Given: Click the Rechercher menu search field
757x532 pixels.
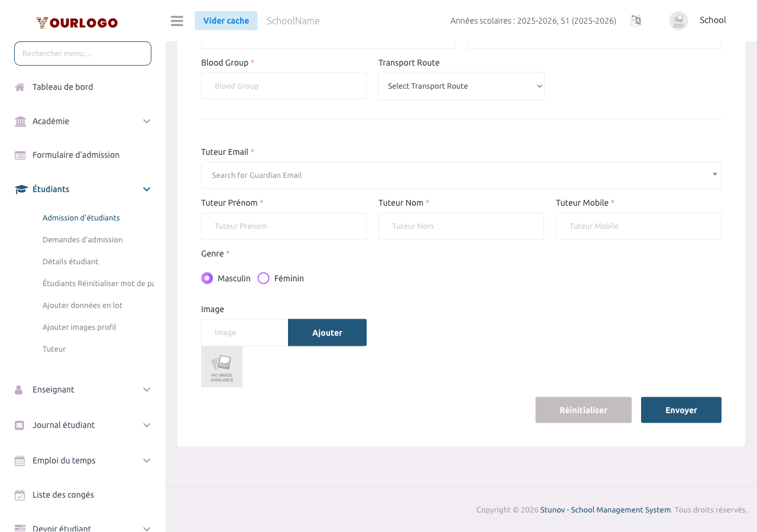Looking at the screenshot, I should (x=82, y=53).
